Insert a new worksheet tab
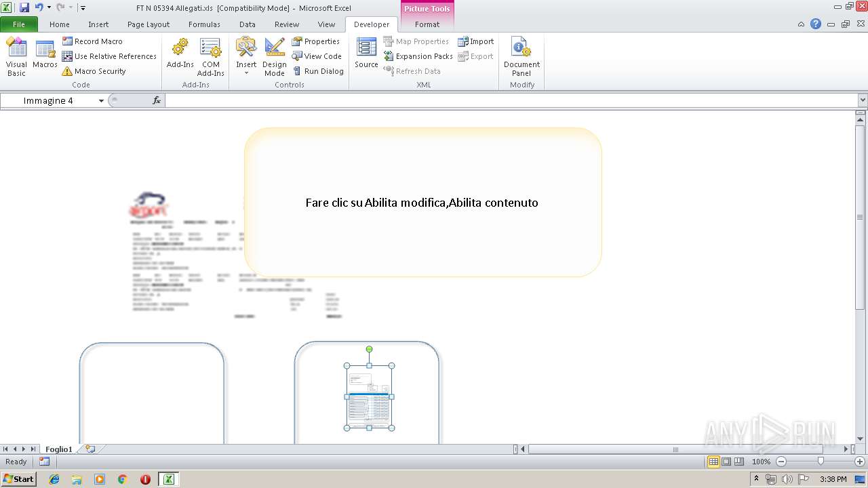Image resolution: width=868 pixels, height=488 pixels. point(90,449)
